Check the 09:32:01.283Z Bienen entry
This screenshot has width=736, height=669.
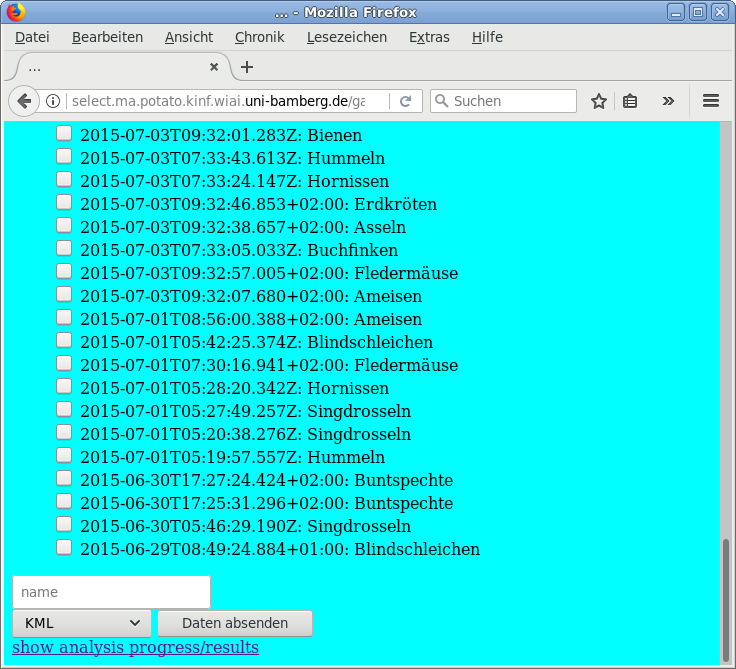coord(63,133)
